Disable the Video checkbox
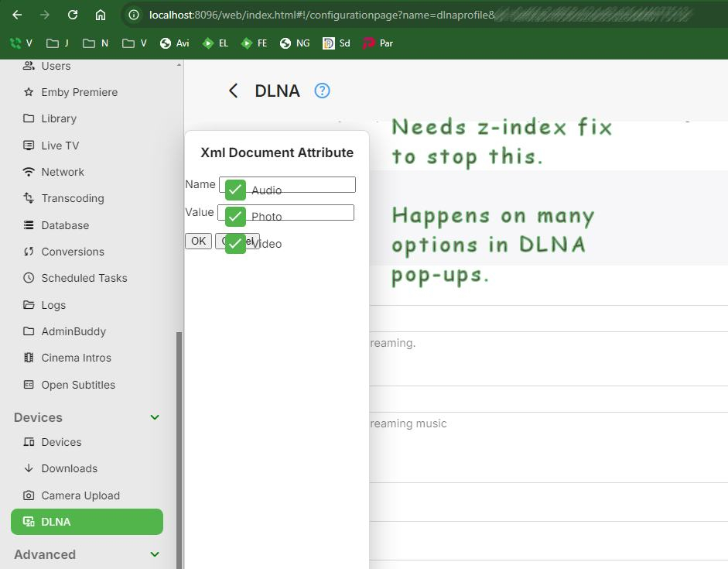The image size is (728, 569). point(234,243)
